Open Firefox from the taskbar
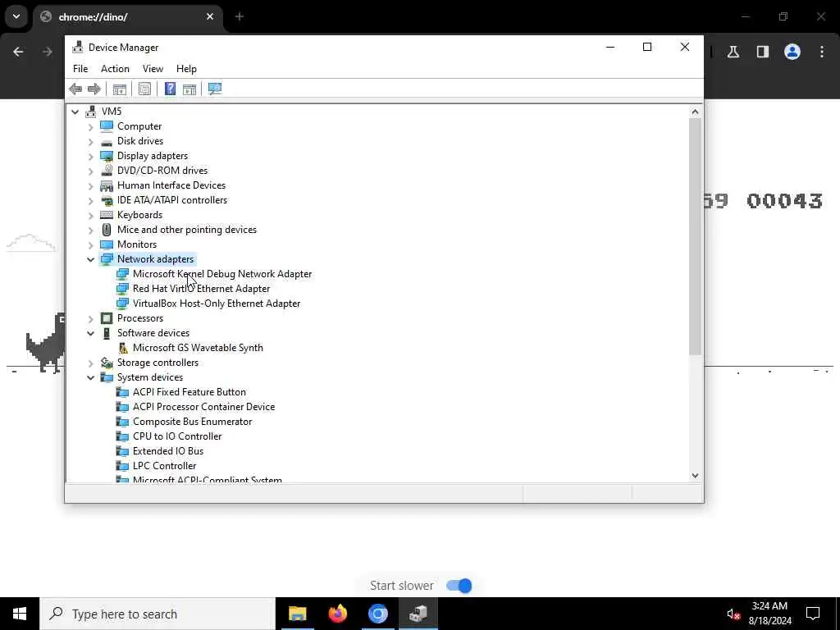This screenshot has width=840, height=630. [337, 614]
